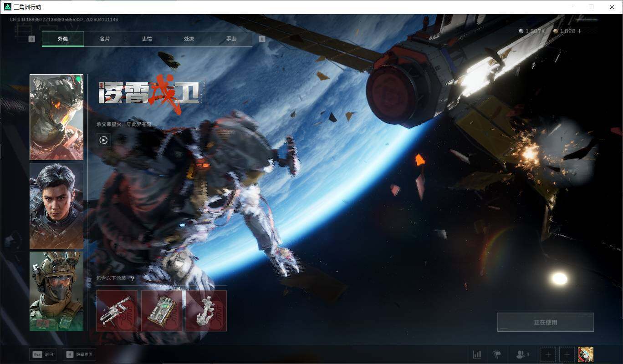The height and width of the screenshot is (364, 623).
Task: Open the player avatar in bottom bar
Action: [585, 354]
